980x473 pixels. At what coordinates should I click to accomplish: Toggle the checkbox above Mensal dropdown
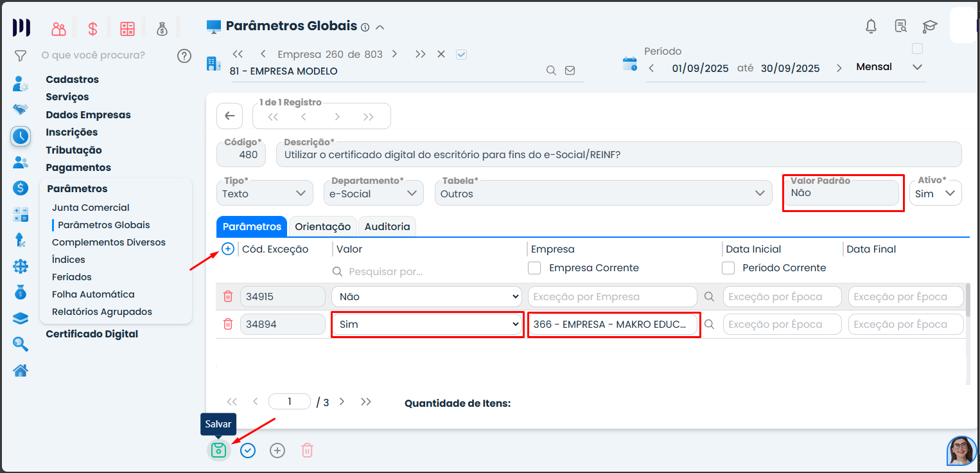(x=917, y=49)
